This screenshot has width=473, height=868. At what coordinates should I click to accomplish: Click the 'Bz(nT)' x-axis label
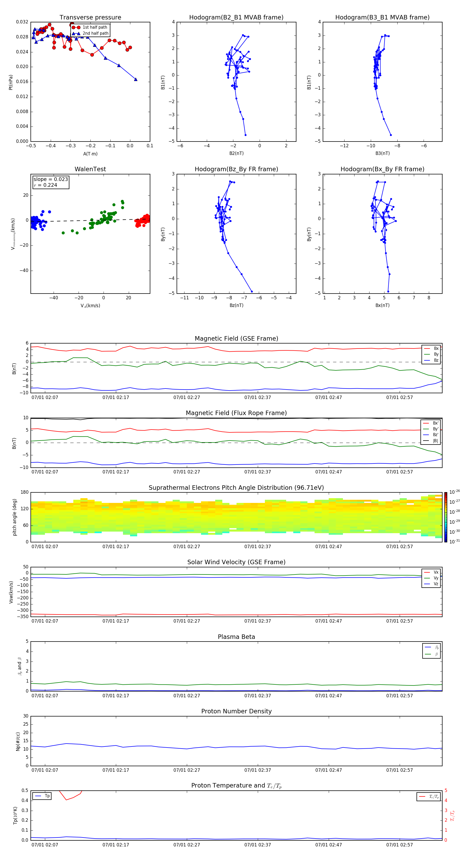[236, 305]
